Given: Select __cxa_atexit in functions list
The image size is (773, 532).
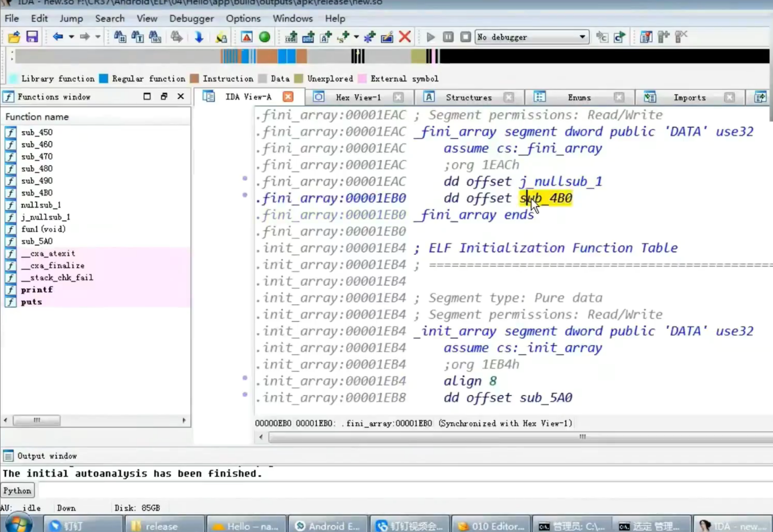Looking at the screenshot, I should pos(48,253).
